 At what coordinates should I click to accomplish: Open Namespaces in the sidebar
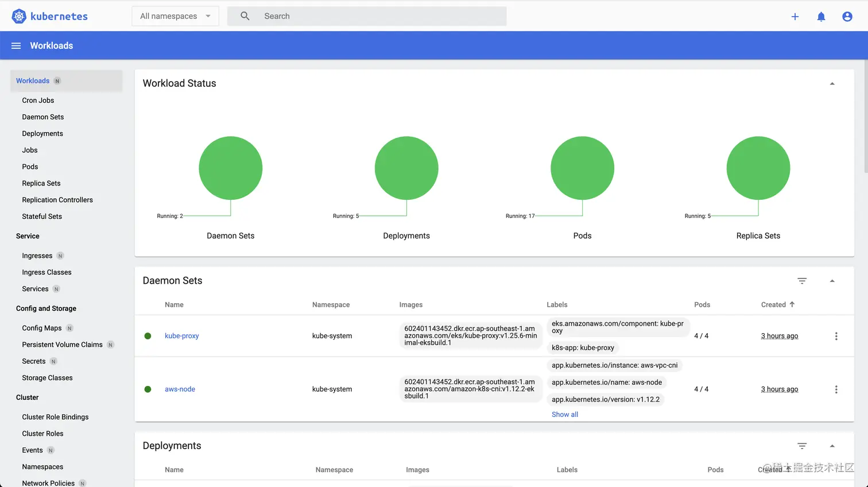pos(42,467)
